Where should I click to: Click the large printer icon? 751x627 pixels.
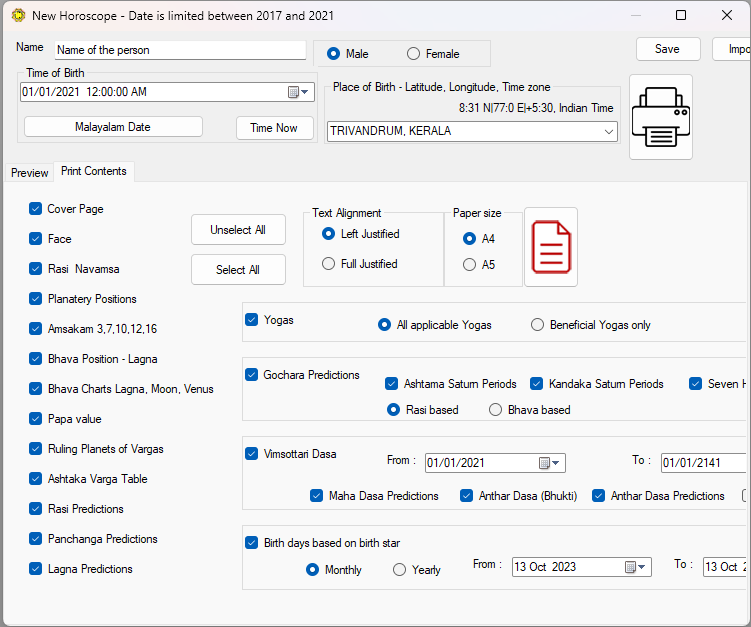(660, 116)
